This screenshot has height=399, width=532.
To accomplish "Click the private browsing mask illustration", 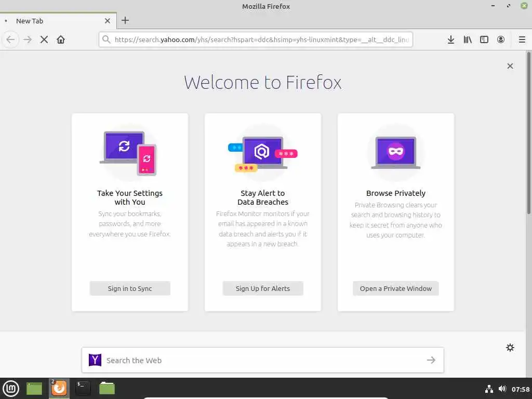I will click(x=395, y=153).
